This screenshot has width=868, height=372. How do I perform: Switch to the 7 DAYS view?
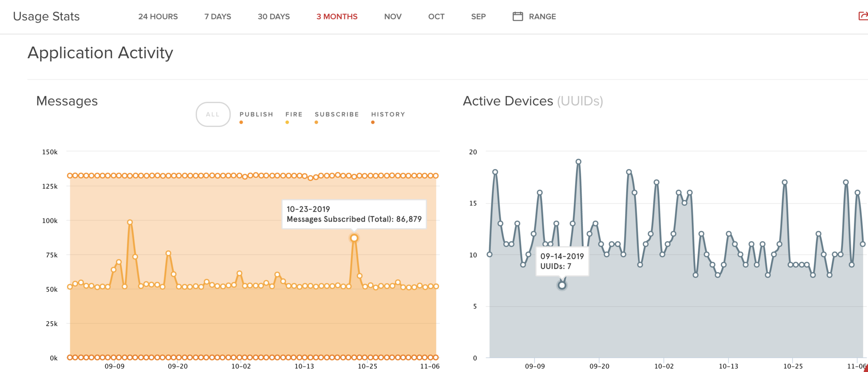(x=217, y=16)
